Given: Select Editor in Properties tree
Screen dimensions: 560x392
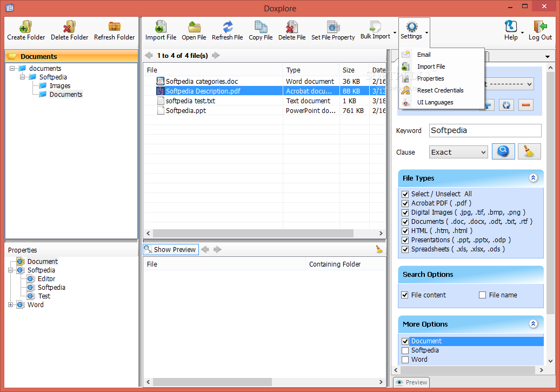Looking at the screenshot, I should tap(46, 278).
